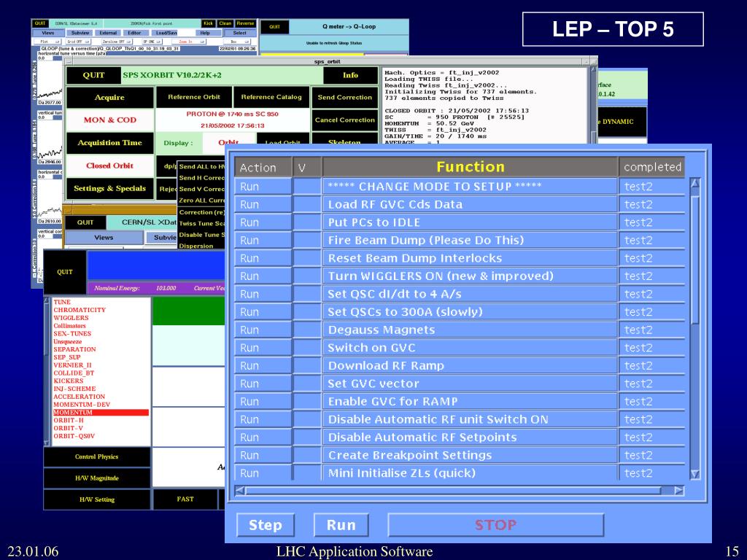This screenshot has width=747, height=560.
Task: Click the FAST button in the lower-left window
Action: click(x=185, y=499)
